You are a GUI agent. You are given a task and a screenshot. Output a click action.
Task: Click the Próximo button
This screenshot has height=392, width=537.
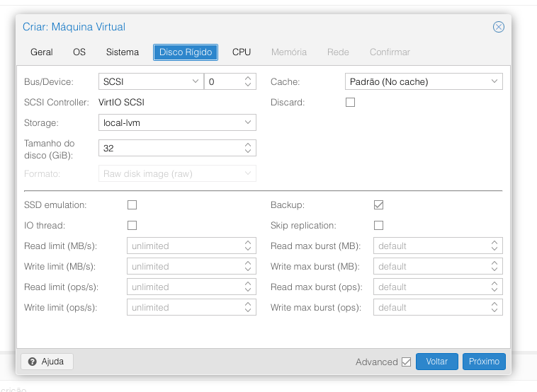tap(485, 362)
